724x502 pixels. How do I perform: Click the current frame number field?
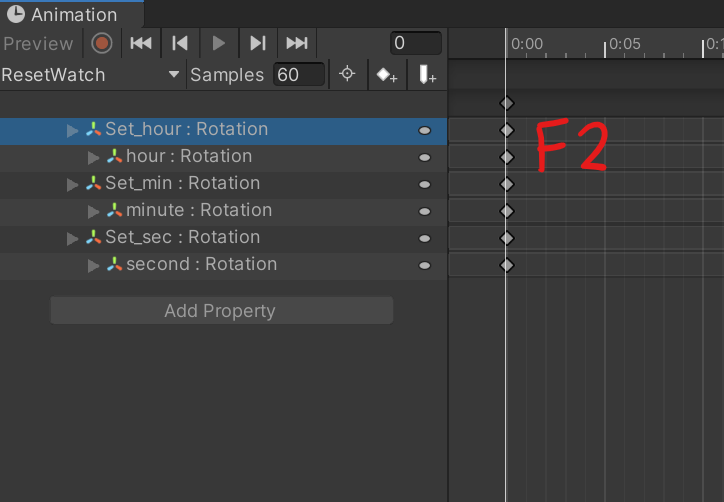(x=416, y=43)
